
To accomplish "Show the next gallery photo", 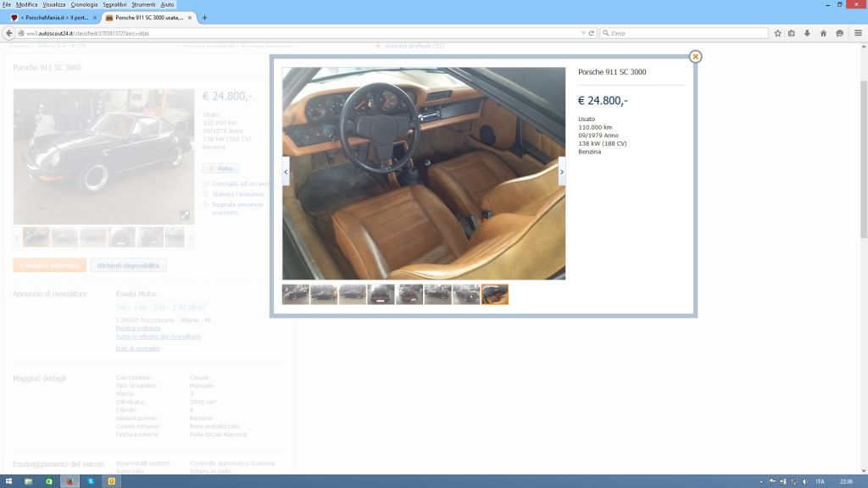I will coord(561,171).
